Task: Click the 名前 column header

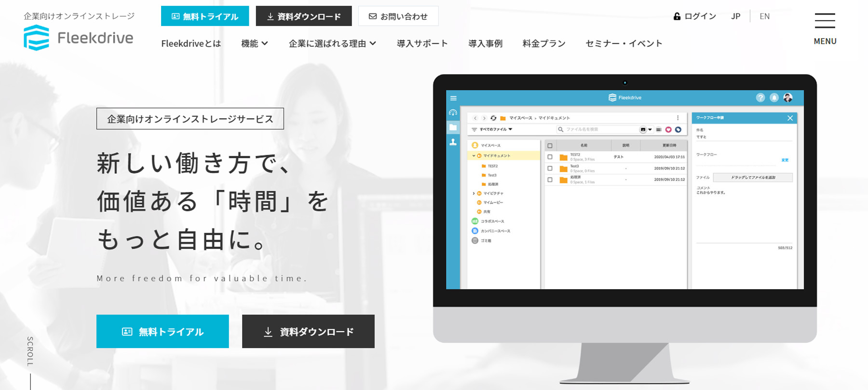Action: [584, 145]
